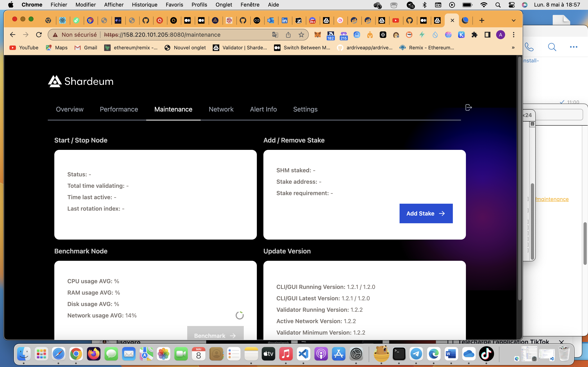The image size is (588, 367).
Task: Open the YouTube bookmark
Action: click(x=23, y=48)
